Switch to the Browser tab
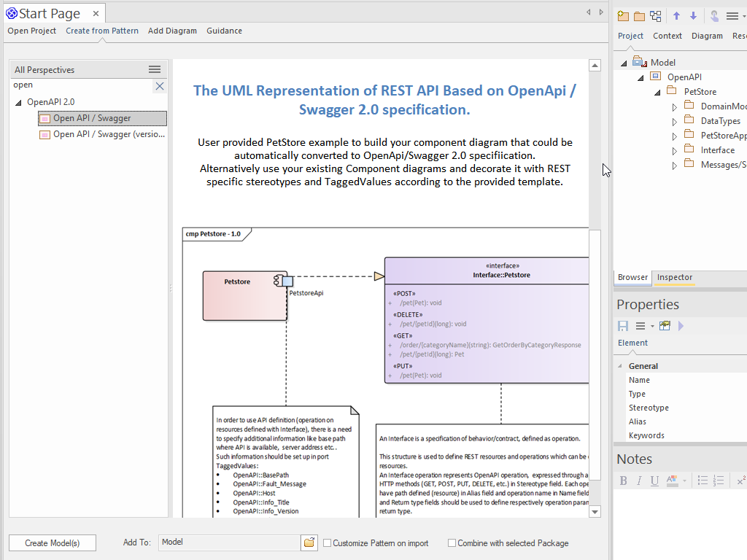The height and width of the screenshot is (560, 747). [632, 277]
